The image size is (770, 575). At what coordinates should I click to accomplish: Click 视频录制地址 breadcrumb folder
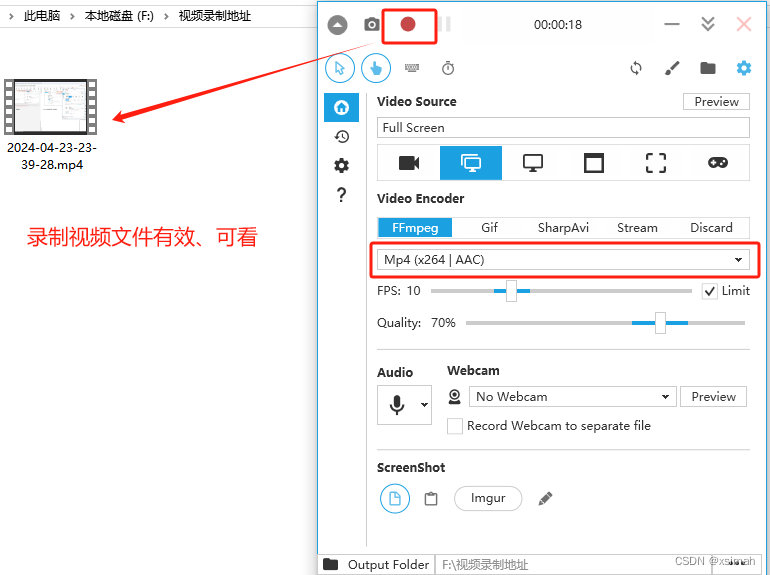pos(215,16)
